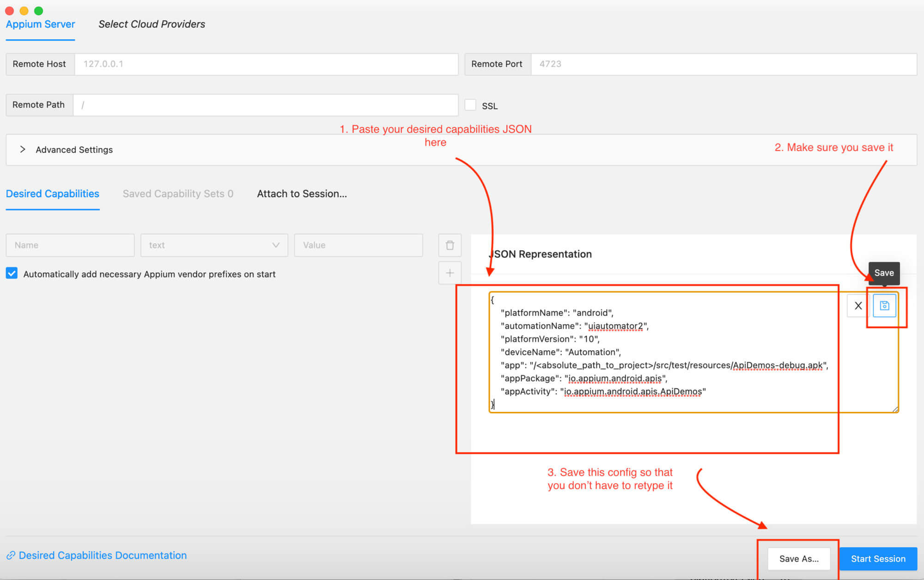Click the link icon beside Desired Capabilities Documentation
This screenshot has height=580, width=924.
pos(12,555)
